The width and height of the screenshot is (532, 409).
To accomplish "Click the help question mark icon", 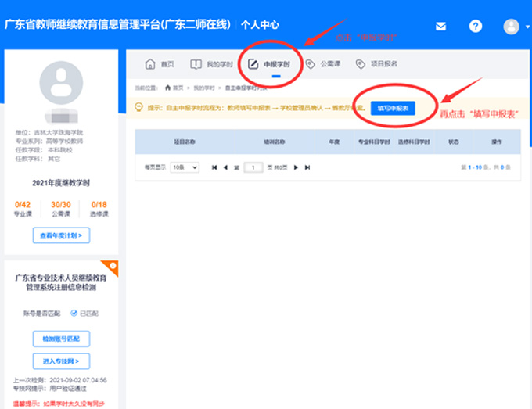I will point(476,26).
